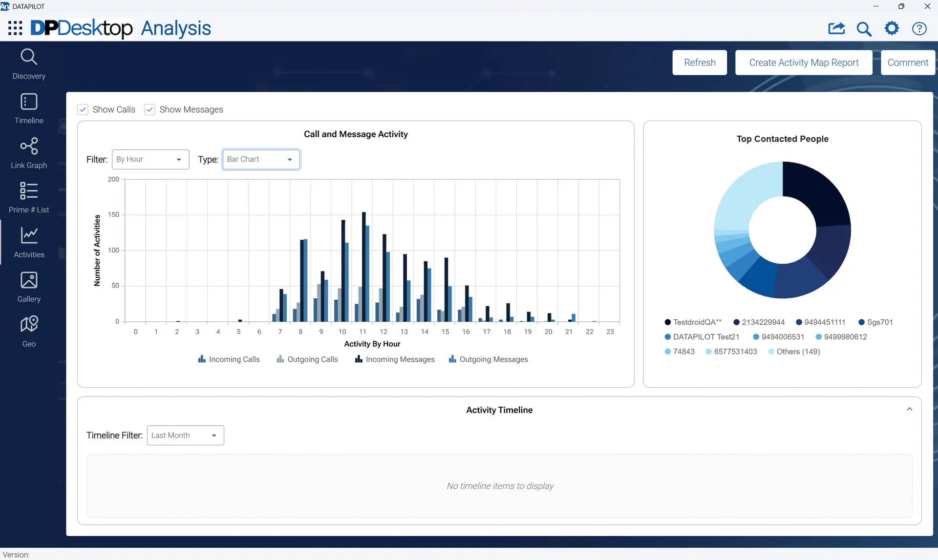Select DATAPILOT Test21 legend entry
Screen dimensions: 938x560
(702, 337)
